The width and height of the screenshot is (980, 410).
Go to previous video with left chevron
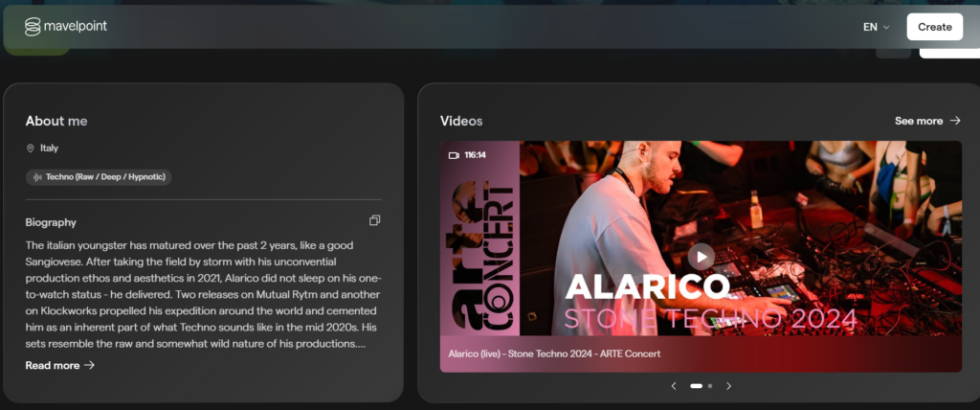pos(674,386)
